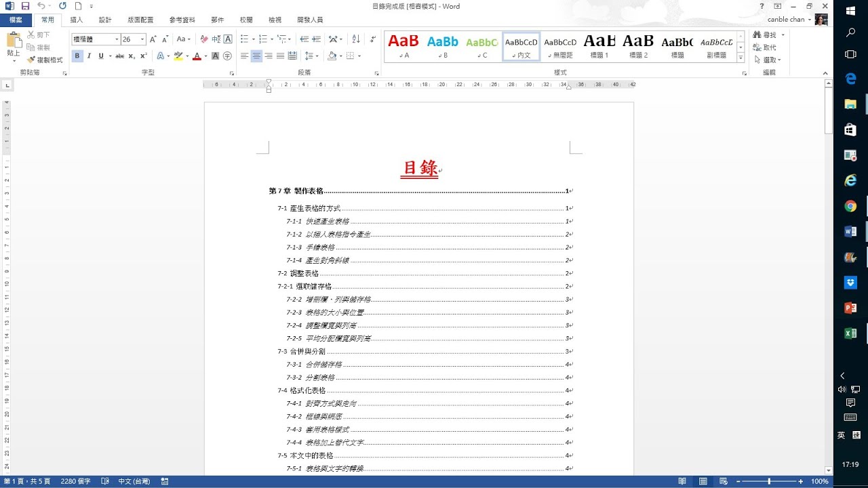
Task: Open the Change Case (Aa) dropdown
Action: click(183, 39)
